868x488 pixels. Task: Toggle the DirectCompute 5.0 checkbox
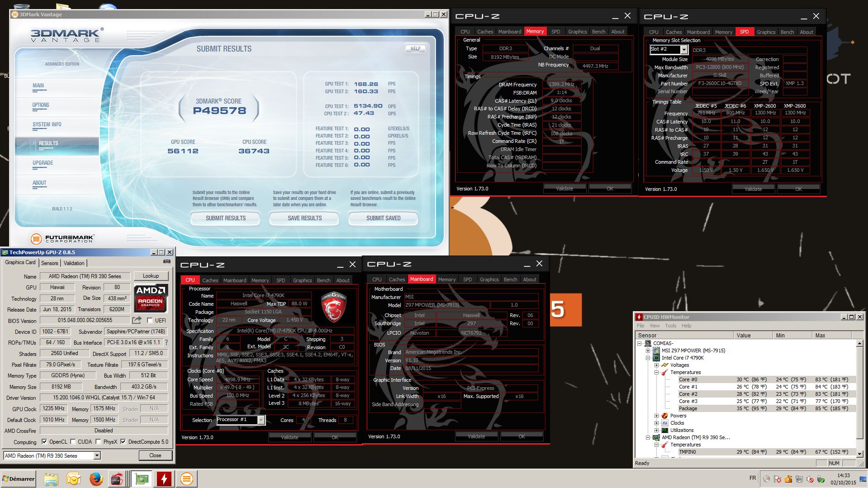click(x=123, y=442)
